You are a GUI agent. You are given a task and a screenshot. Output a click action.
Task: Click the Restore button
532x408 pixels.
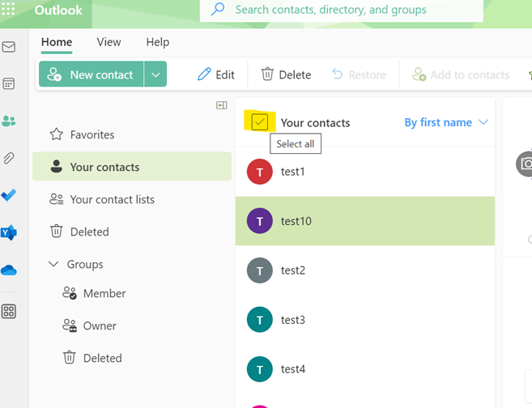pyautogui.click(x=359, y=74)
